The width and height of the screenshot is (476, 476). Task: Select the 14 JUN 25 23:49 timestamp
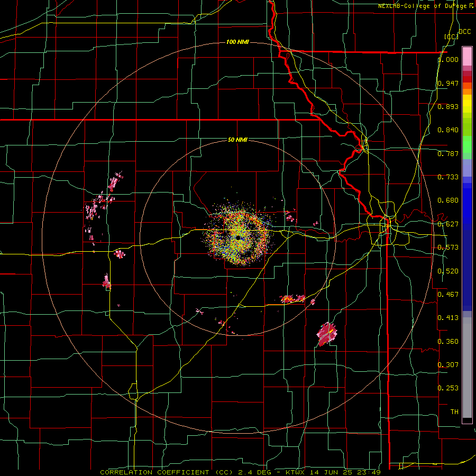[x=345, y=472]
